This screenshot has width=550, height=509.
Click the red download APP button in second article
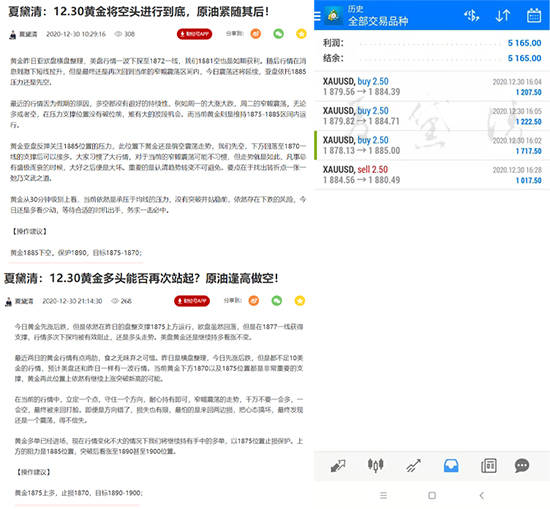192,301
